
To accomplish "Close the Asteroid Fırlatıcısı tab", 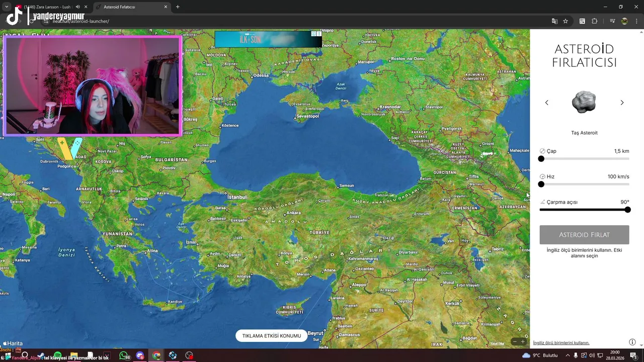I will click(166, 7).
